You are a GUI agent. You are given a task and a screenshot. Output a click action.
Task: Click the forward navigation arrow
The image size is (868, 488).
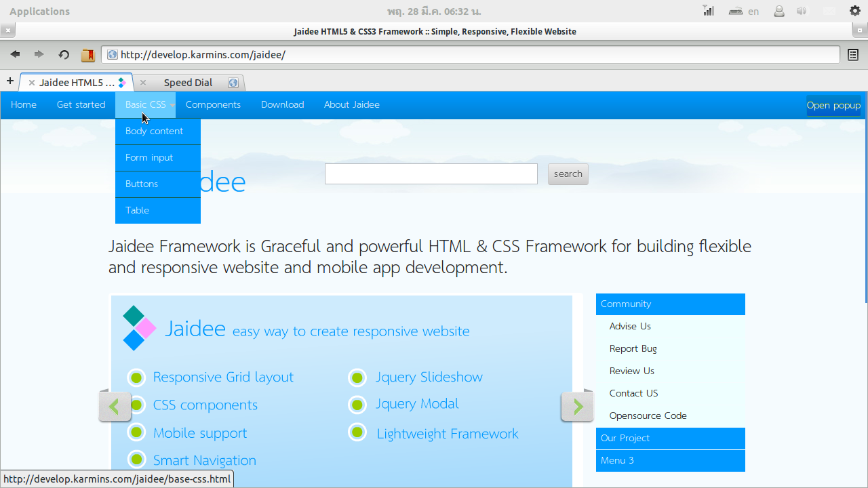pos(39,54)
